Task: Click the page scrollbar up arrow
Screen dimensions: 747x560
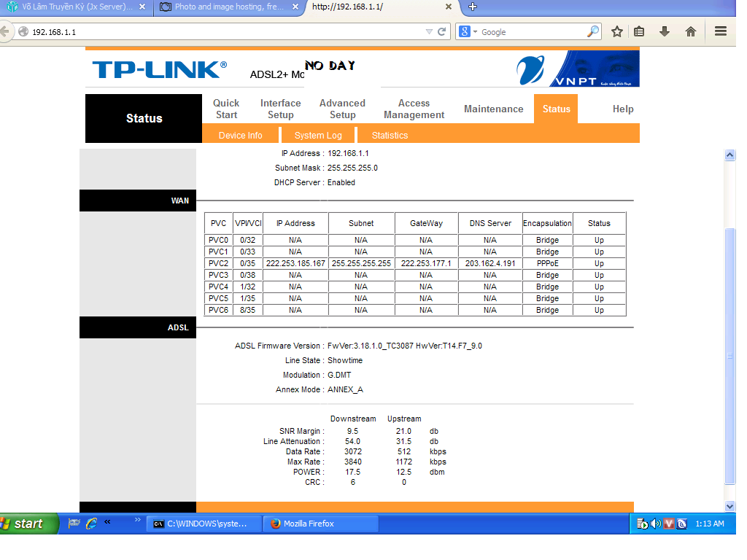Action: [x=729, y=155]
